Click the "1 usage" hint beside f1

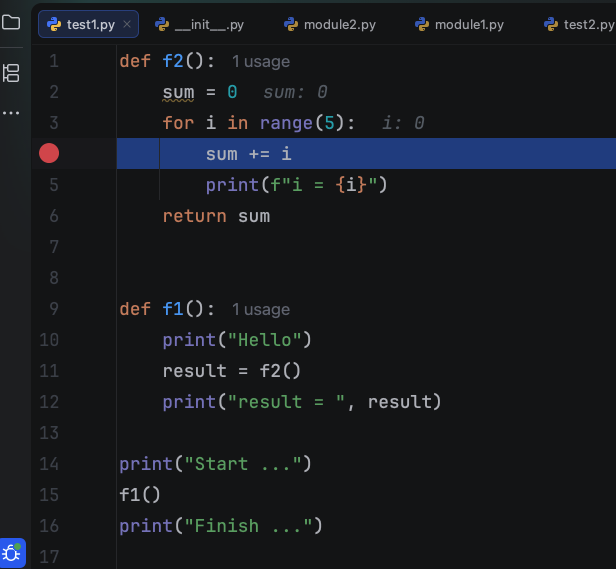[x=261, y=310]
